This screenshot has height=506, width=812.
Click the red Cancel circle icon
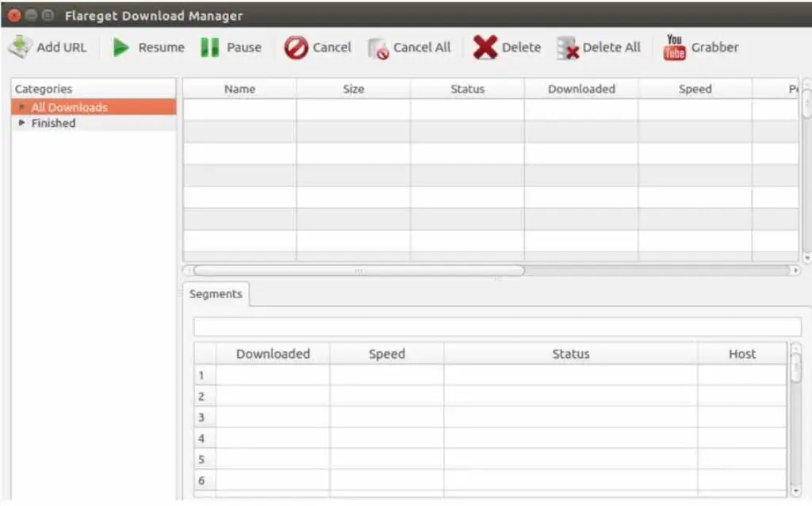click(x=297, y=48)
